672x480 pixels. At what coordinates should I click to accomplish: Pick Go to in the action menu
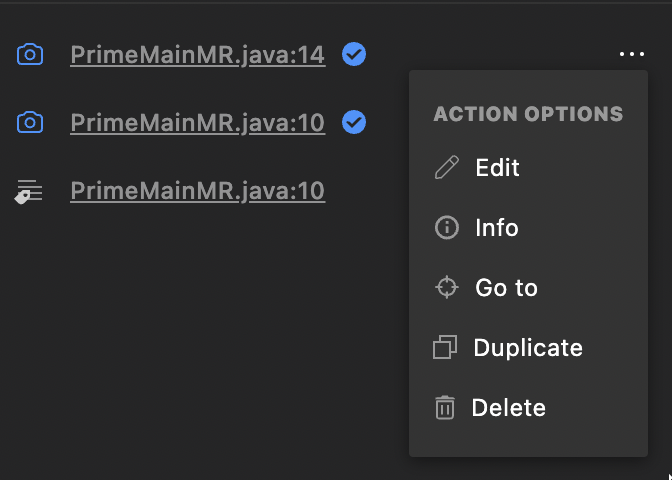[506, 288]
